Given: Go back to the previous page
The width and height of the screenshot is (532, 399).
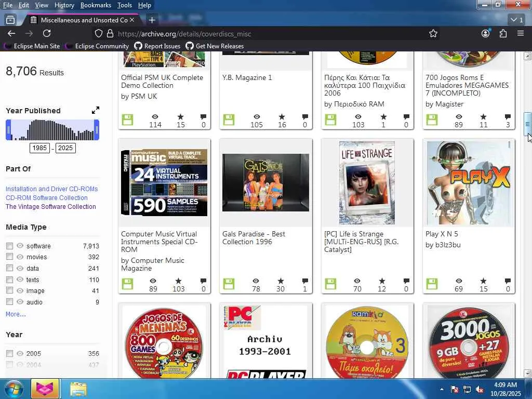Looking at the screenshot, I should click(x=11, y=33).
